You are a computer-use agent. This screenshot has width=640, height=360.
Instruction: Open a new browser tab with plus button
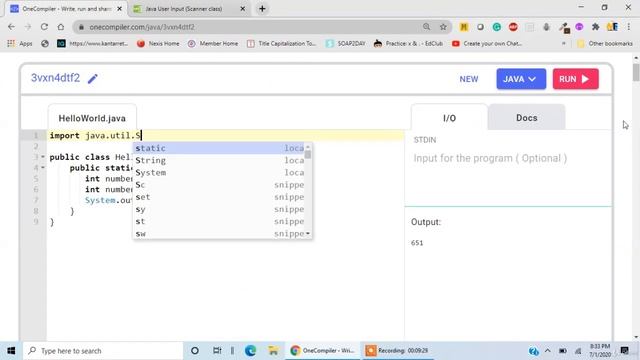click(x=262, y=9)
